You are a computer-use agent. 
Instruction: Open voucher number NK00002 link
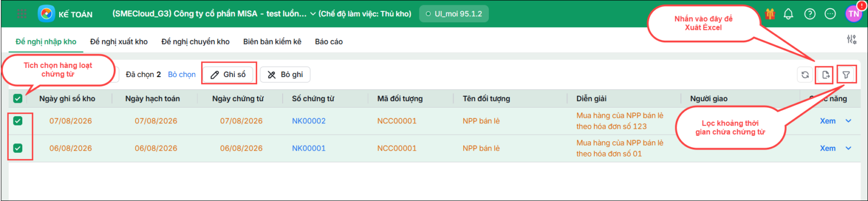tap(309, 121)
